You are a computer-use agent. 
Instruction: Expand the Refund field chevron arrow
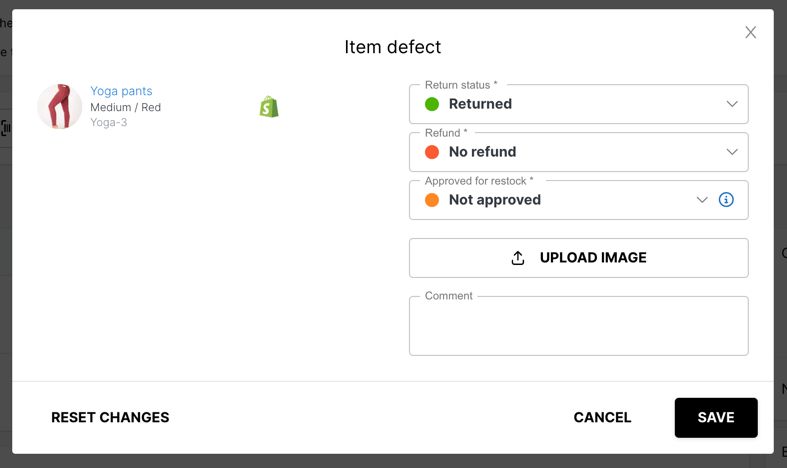click(x=732, y=152)
